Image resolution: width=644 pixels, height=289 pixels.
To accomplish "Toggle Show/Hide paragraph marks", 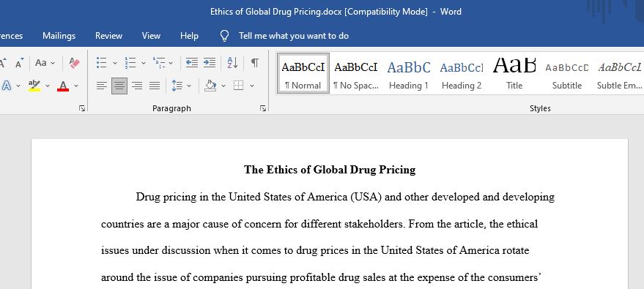I will 255,63.
